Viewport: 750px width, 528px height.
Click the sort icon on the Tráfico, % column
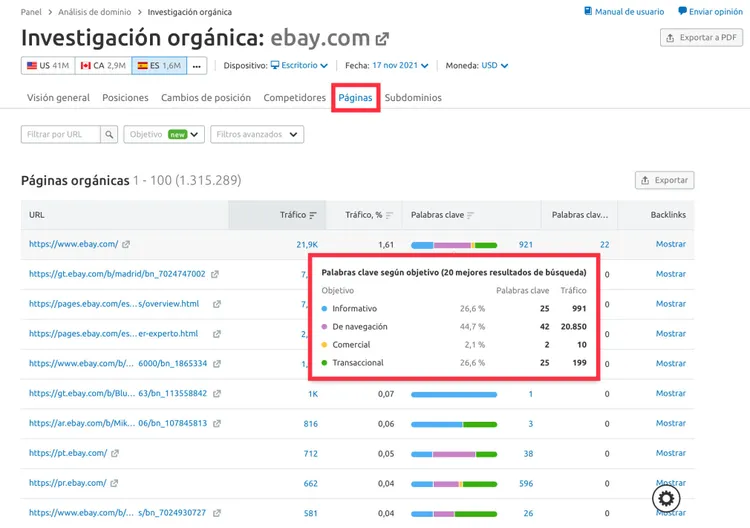tap(389, 215)
